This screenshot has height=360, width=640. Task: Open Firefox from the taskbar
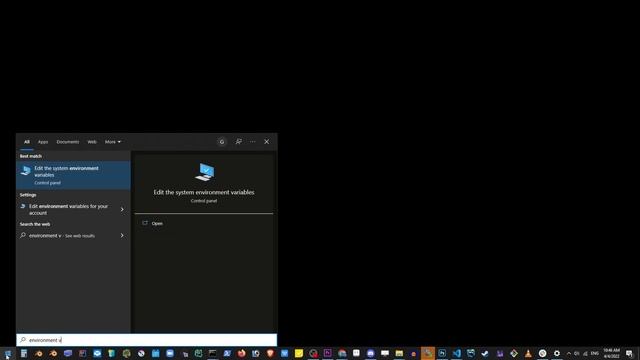[241, 353]
